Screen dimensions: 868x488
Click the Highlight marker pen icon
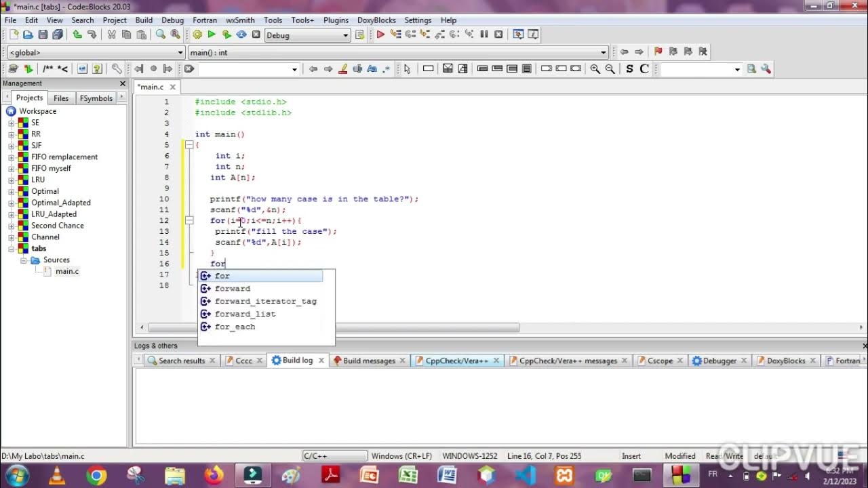pos(343,68)
